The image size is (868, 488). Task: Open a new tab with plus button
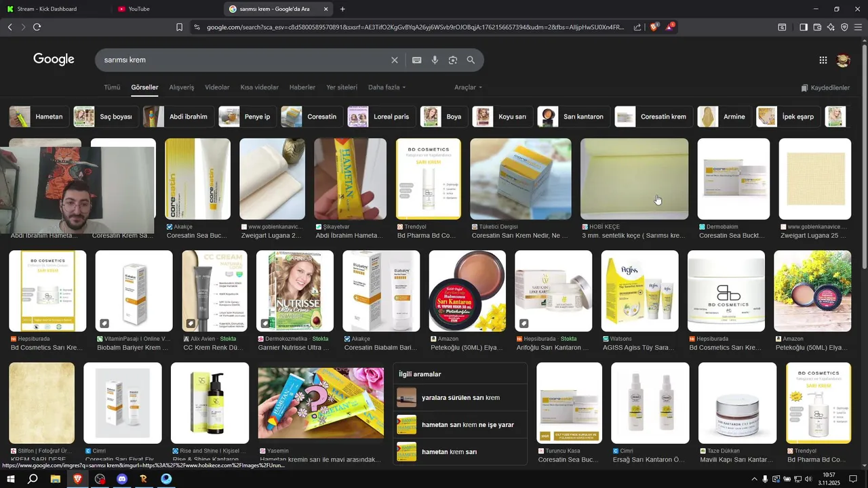342,9
